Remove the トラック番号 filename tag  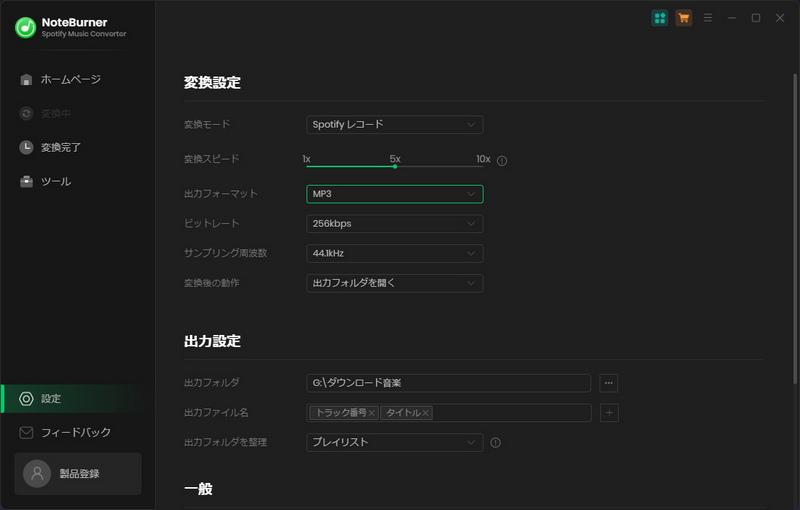point(372,413)
